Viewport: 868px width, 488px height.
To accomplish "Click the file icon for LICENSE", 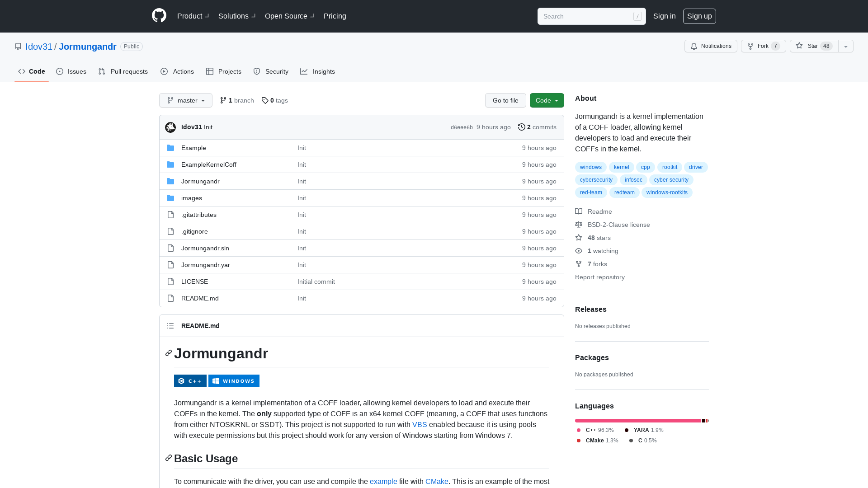I will 170,282.
